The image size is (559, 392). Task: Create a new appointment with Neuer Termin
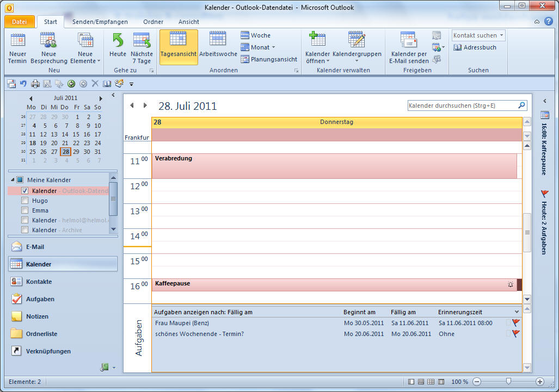(x=17, y=48)
